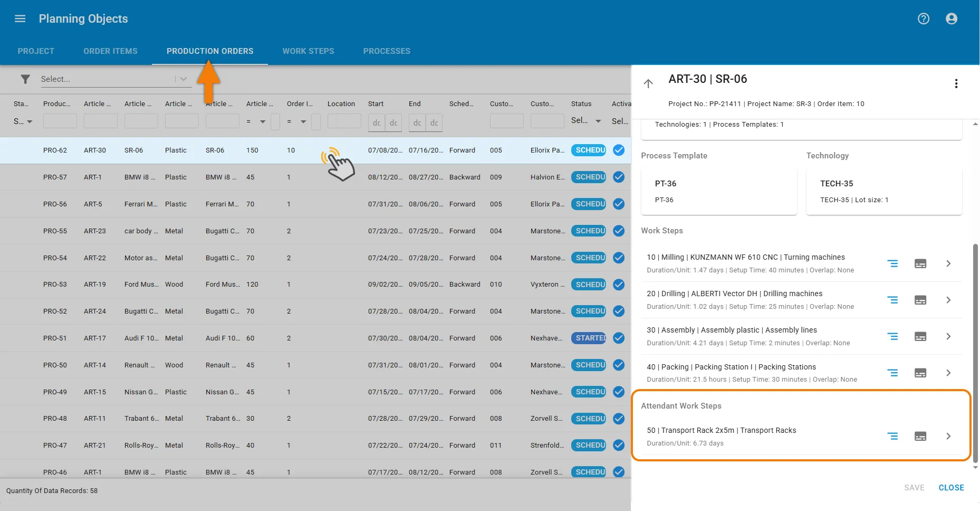Toggle active checkmark for PRO-49 row
Image resolution: width=980 pixels, height=511 pixels.
pos(619,392)
